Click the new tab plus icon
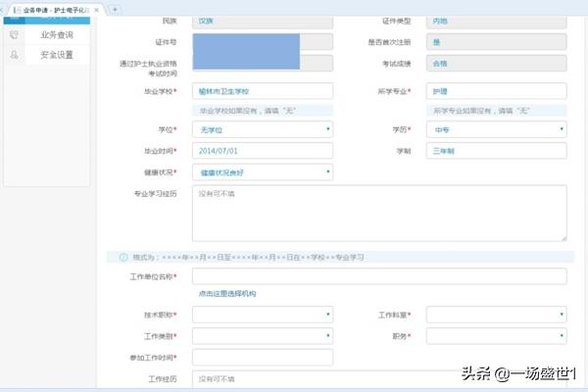The image size is (588, 392). pos(116,8)
